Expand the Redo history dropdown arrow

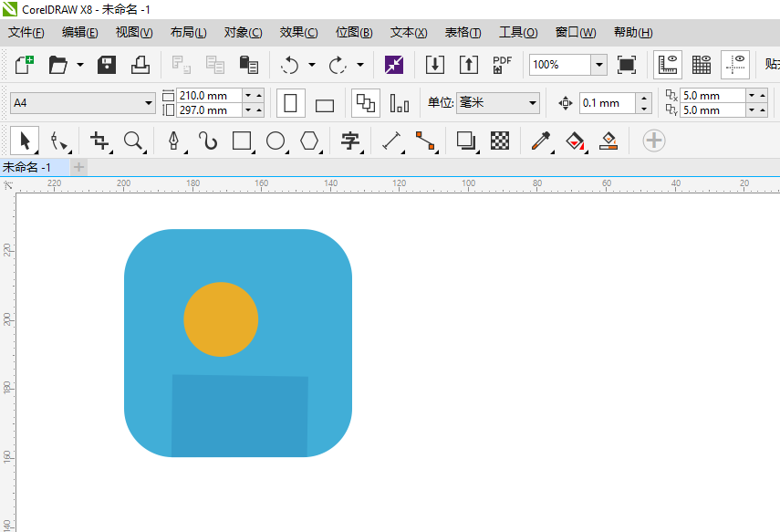[360, 65]
